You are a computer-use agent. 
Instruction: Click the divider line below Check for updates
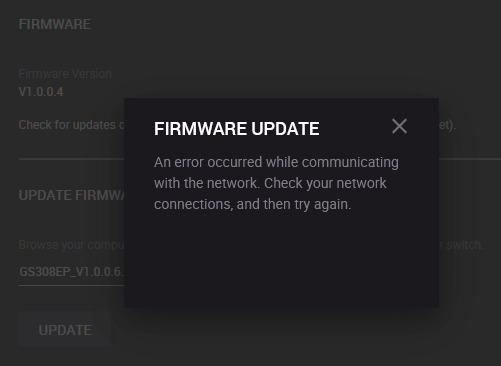(x=72, y=159)
